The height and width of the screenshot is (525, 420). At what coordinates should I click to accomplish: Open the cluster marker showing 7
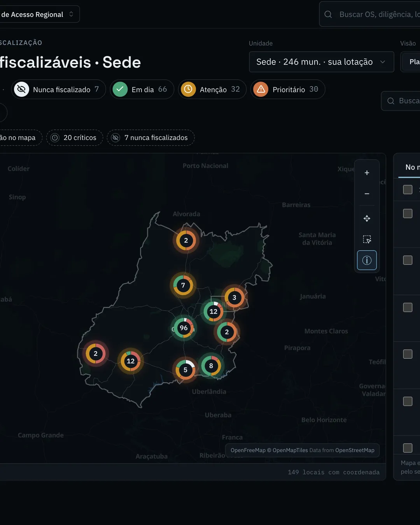183,285
